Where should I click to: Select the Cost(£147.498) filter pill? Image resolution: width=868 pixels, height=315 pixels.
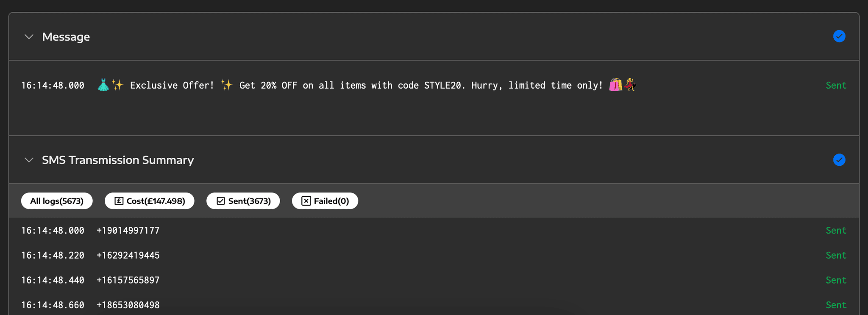click(150, 201)
